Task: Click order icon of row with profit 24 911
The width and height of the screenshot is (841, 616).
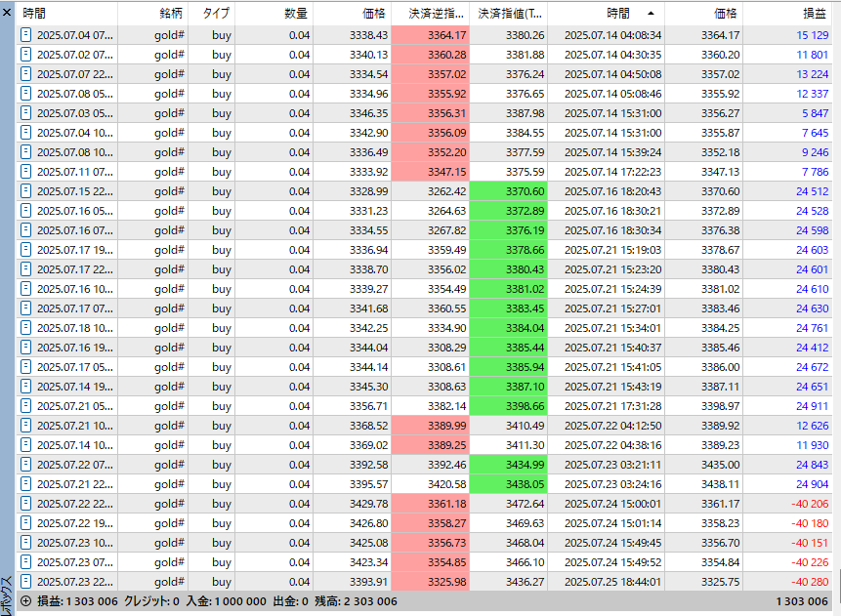Action: pos(25,406)
